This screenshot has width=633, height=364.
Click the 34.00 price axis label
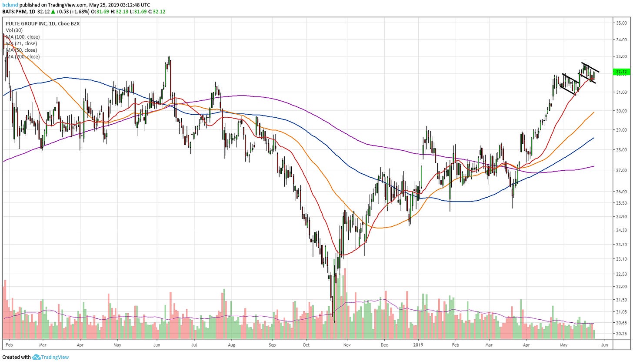[x=621, y=40]
